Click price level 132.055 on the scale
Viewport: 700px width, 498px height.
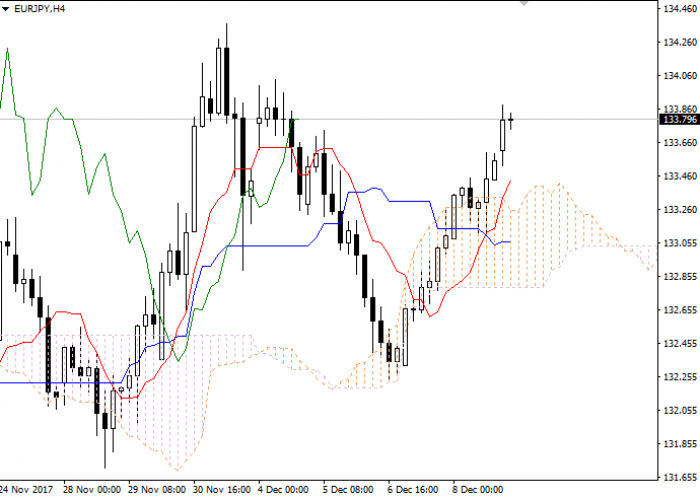(680, 410)
